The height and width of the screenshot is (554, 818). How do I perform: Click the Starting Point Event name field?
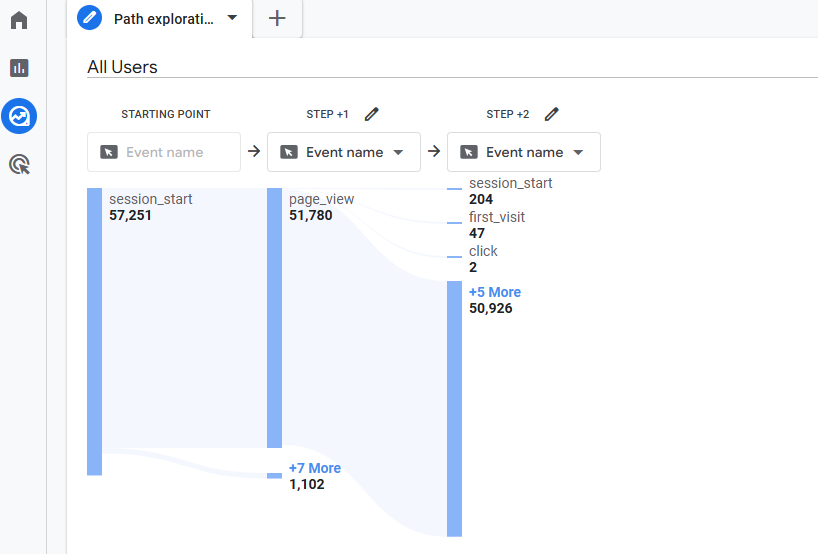coord(164,152)
